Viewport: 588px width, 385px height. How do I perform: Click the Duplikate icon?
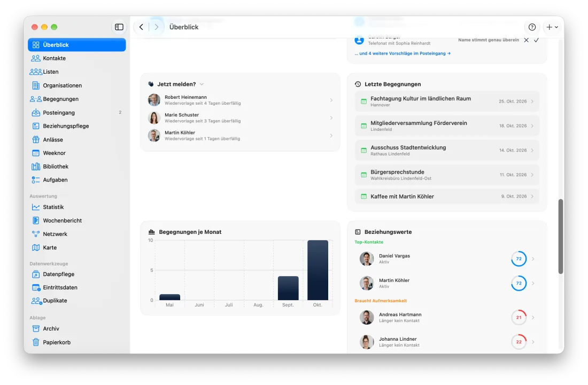[x=36, y=301]
